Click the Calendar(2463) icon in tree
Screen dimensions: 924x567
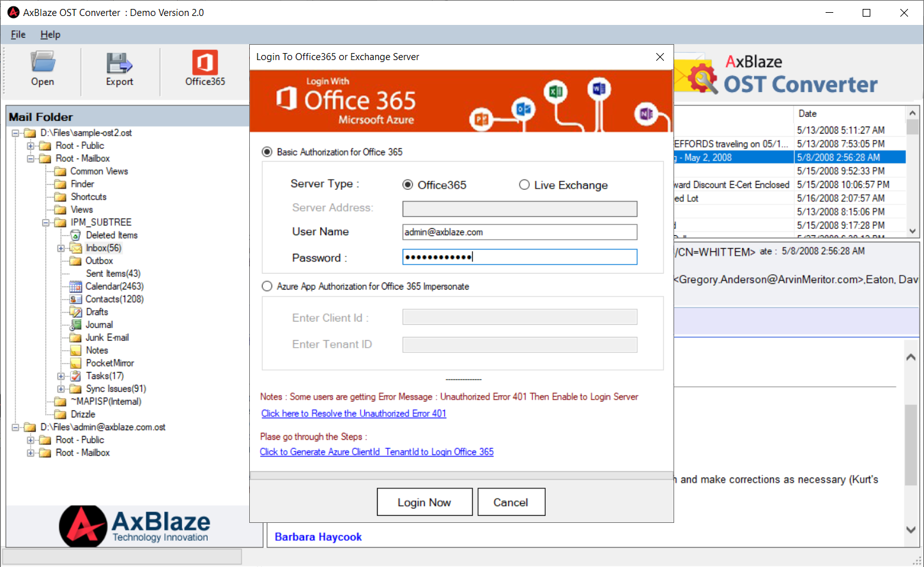click(75, 286)
